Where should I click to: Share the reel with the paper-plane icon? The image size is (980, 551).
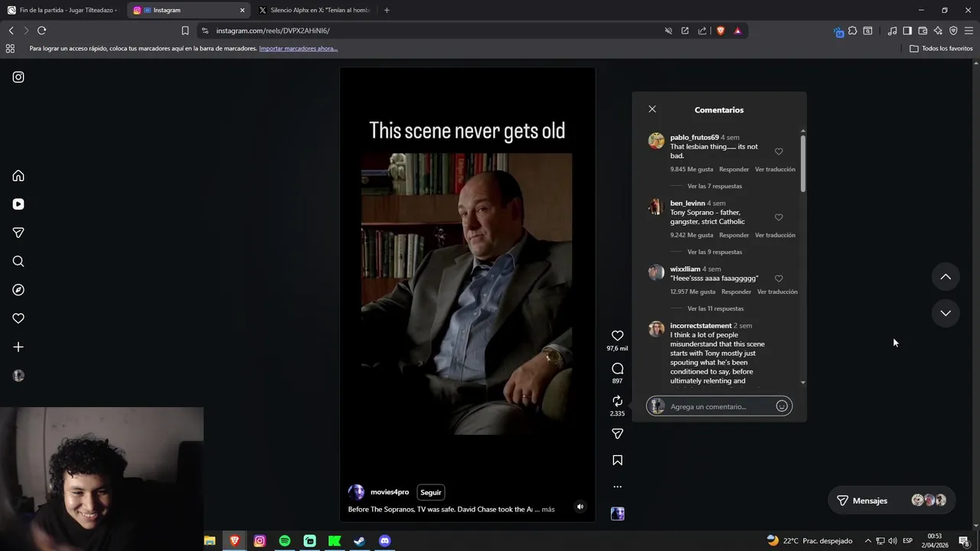pos(617,434)
